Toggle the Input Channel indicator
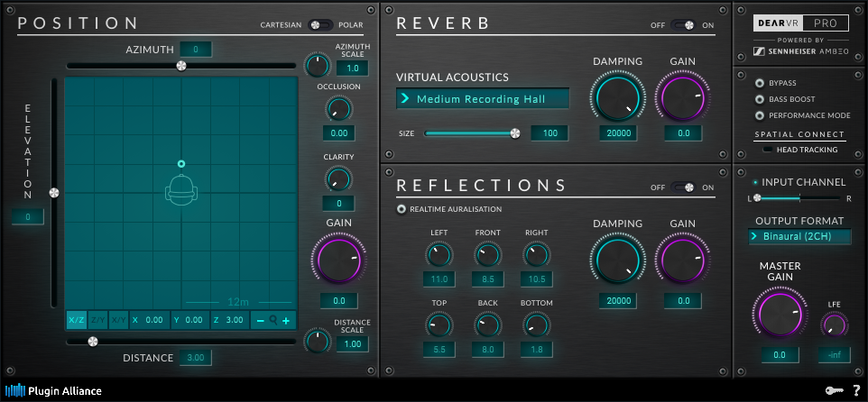The width and height of the screenshot is (868, 402). click(755, 182)
